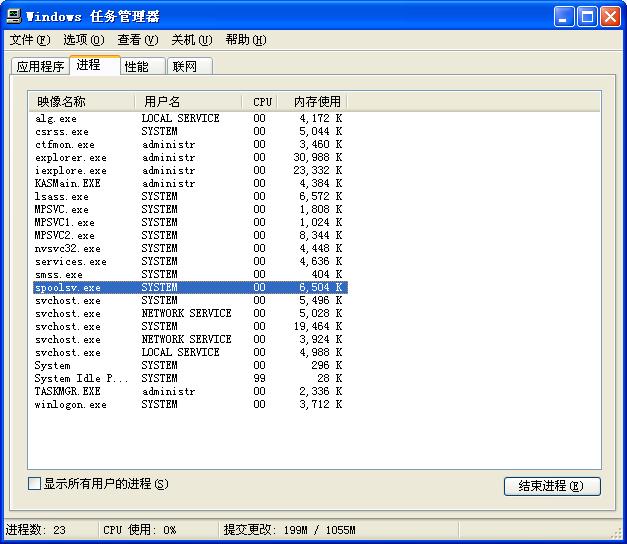This screenshot has height=544, width=627.
Task: Sort by the 用户名 column header
Action: pos(188,102)
